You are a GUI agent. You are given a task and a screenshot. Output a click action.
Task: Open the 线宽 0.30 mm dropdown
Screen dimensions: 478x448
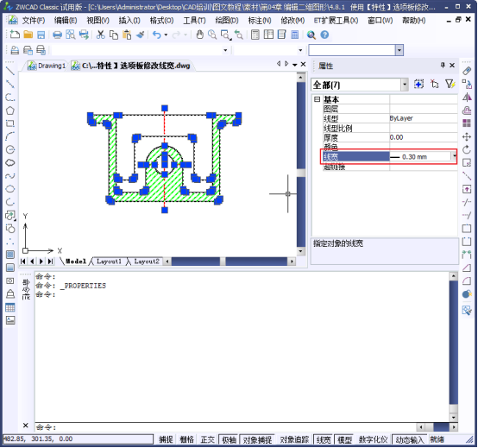tap(454, 156)
